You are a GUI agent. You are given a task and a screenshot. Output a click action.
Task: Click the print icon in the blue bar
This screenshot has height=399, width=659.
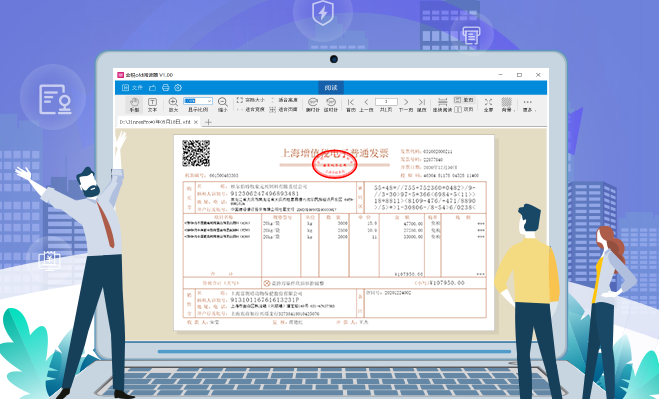pos(166,88)
